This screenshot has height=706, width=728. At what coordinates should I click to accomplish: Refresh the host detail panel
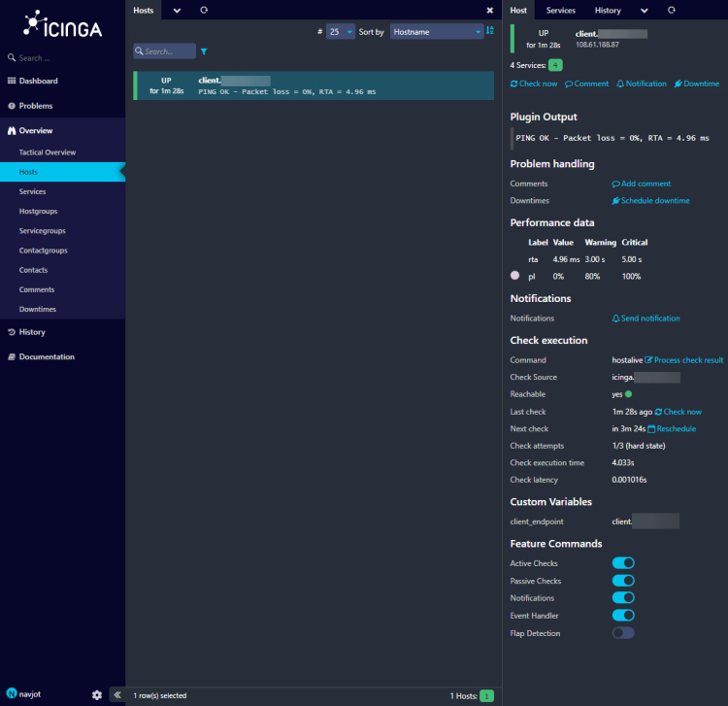pos(672,10)
